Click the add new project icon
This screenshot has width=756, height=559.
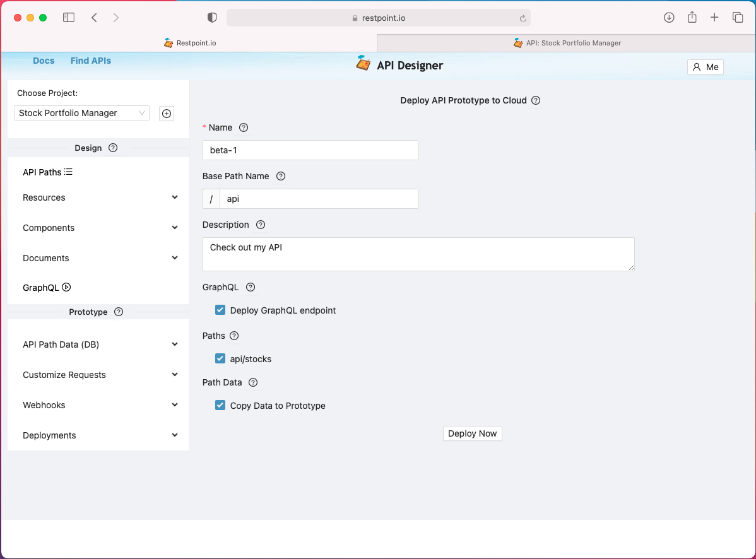[166, 113]
